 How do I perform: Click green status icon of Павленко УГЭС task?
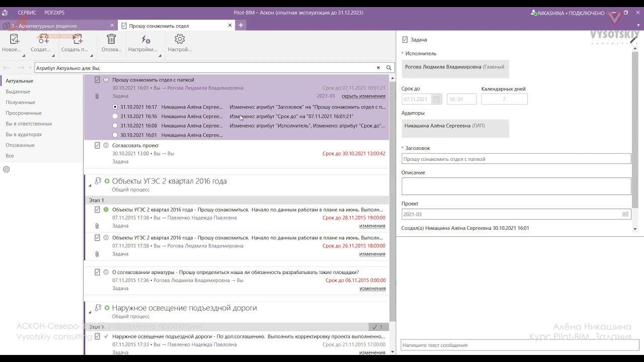coord(106,210)
